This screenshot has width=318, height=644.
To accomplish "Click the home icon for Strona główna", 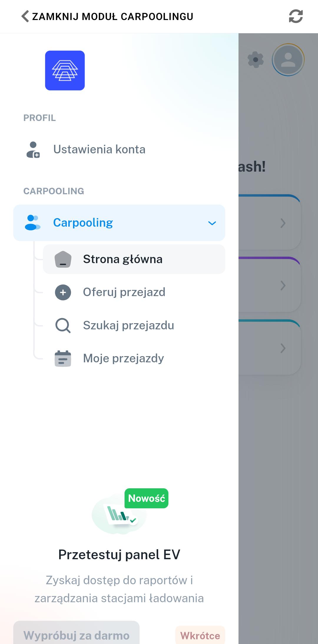I will coord(63,259).
